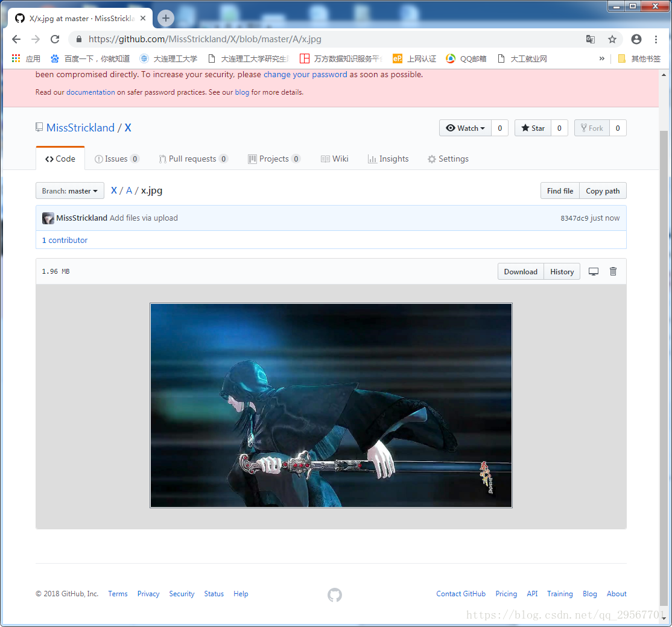This screenshot has height=627, width=672.
Task: Open the Privacy footer link
Action: [148, 594]
